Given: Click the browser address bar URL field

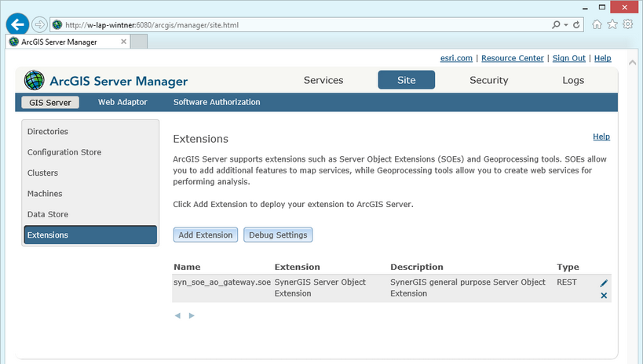Looking at the screenshot, I should click(x=298, y=25).
